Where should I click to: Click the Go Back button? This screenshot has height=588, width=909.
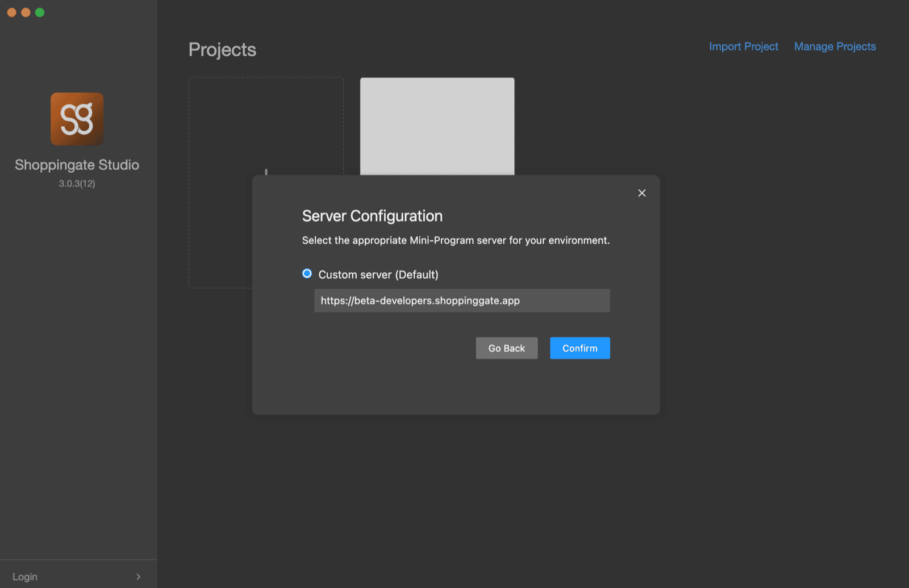pos(507,348)
